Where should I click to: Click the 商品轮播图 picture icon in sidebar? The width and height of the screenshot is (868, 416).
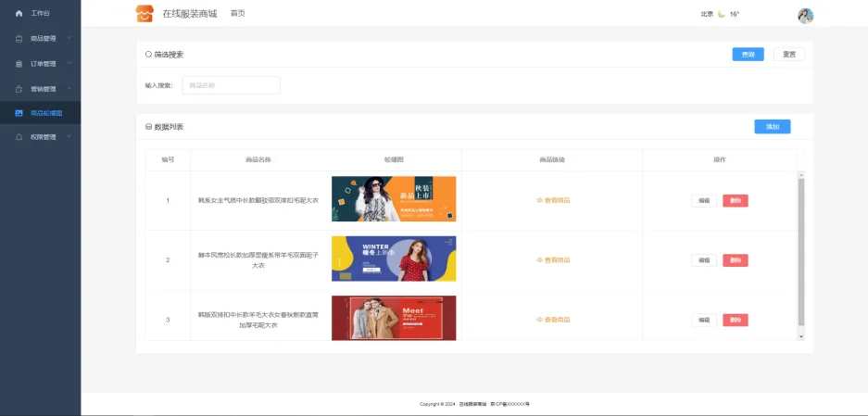point(19,113)
